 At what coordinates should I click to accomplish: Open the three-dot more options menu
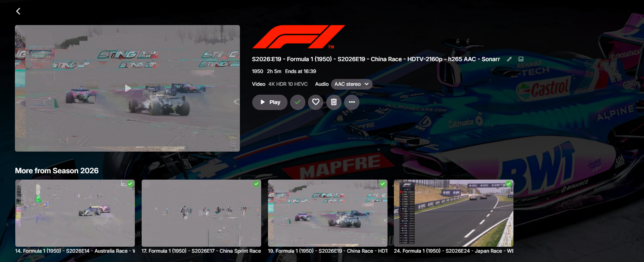pyautogui.click(x=352, y=102)
